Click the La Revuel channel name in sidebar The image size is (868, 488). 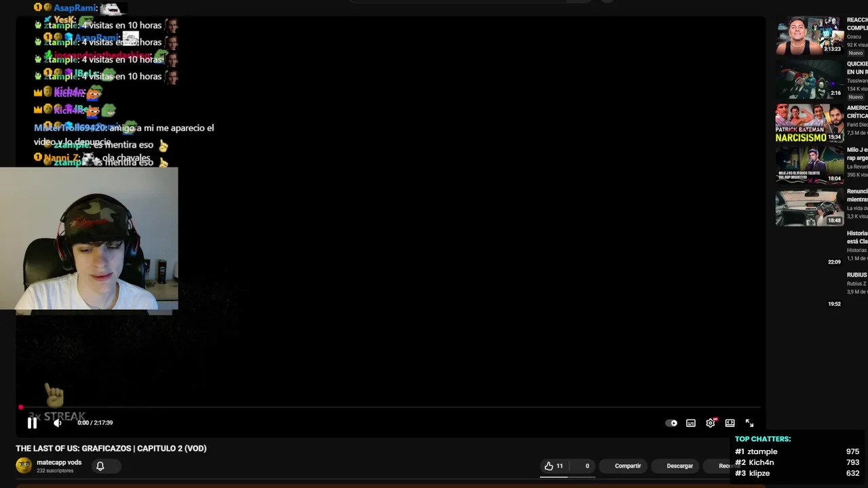click(857, 166)
